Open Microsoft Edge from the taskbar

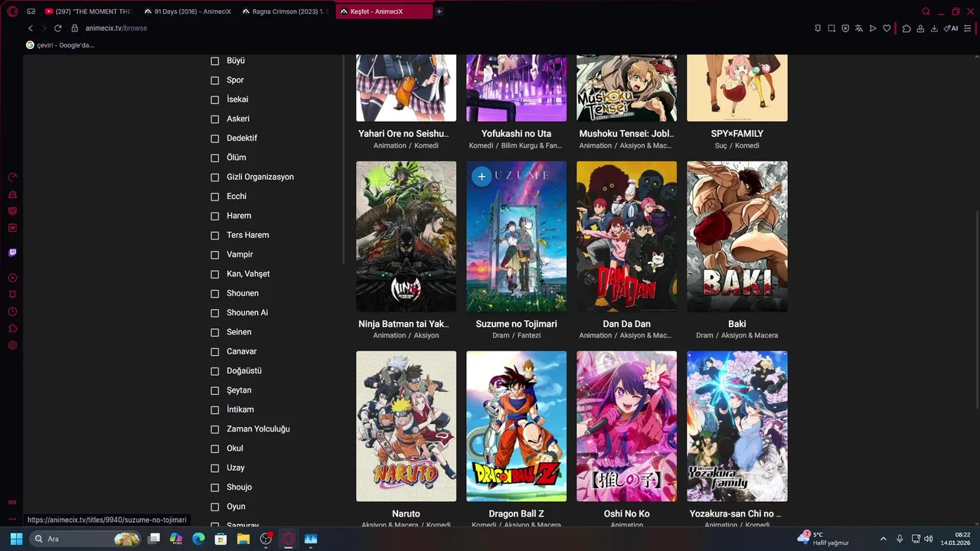coord(198,539)
